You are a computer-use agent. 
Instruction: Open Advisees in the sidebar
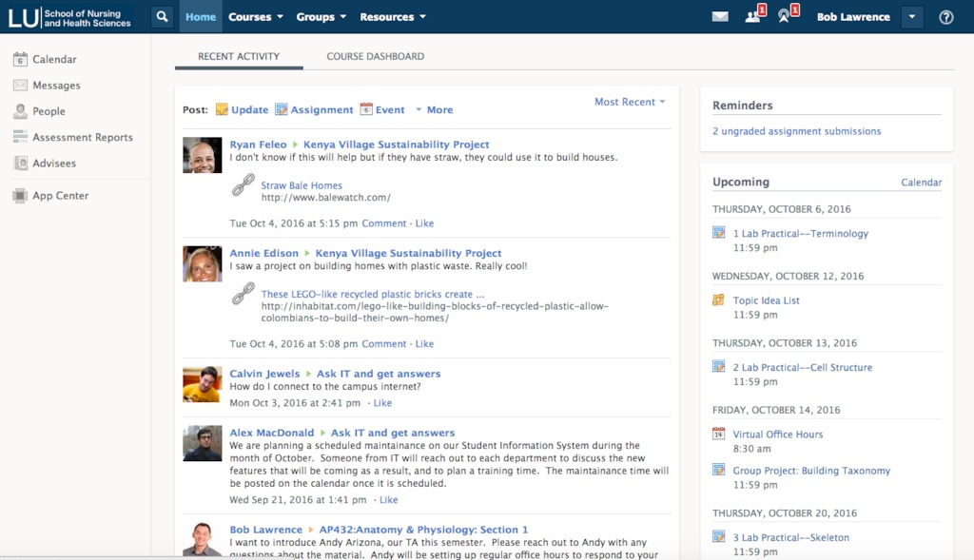[54, 164]
